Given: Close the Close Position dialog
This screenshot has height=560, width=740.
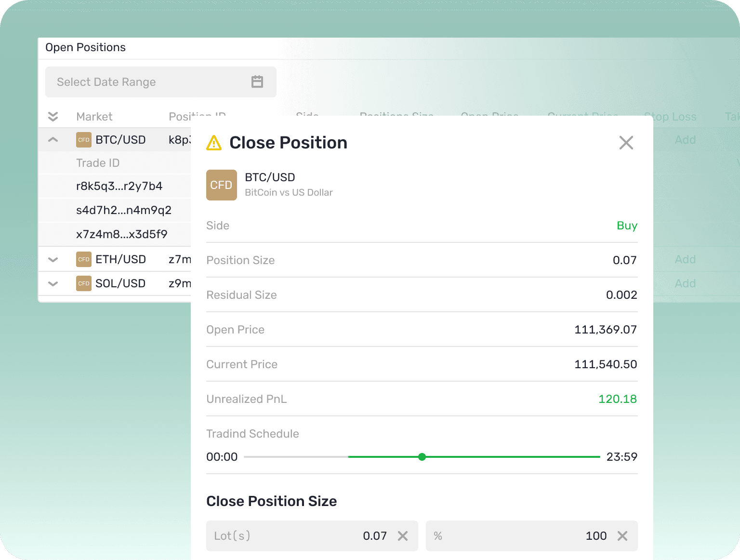Looking at the screenshot, I should point(626,143).
